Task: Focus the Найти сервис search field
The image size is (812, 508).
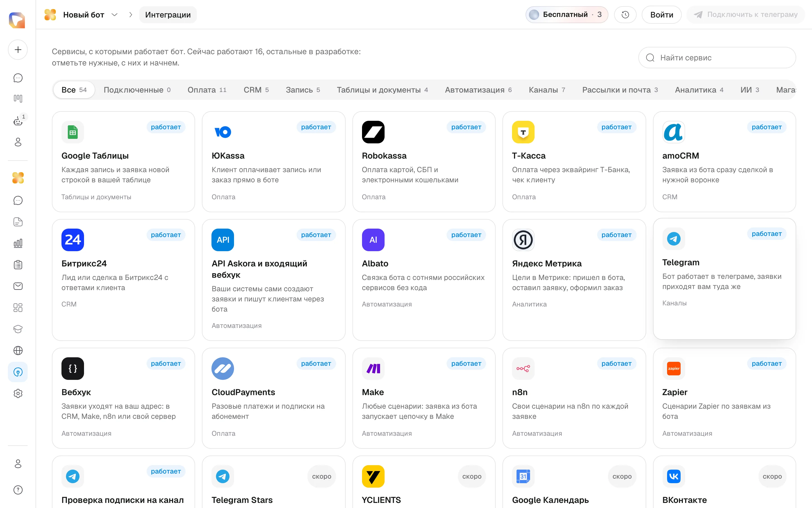Action: (x=717, y=58)
